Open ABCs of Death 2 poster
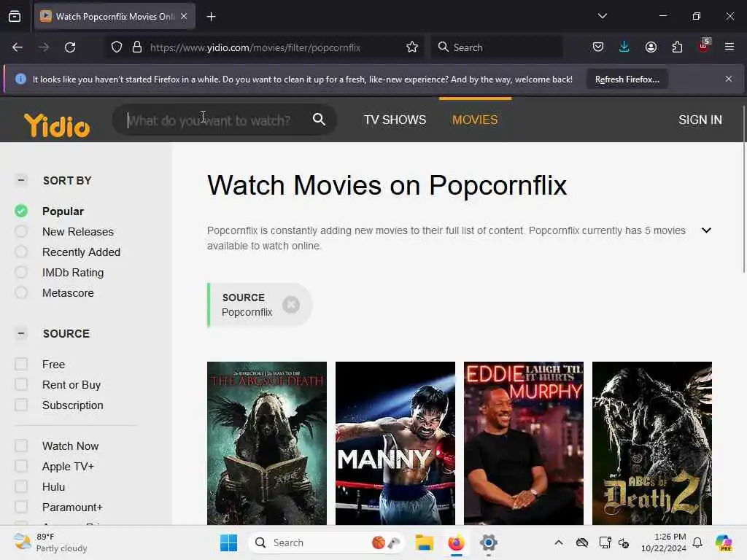Viewport: 747px width, 560px height. click(651, 443)
